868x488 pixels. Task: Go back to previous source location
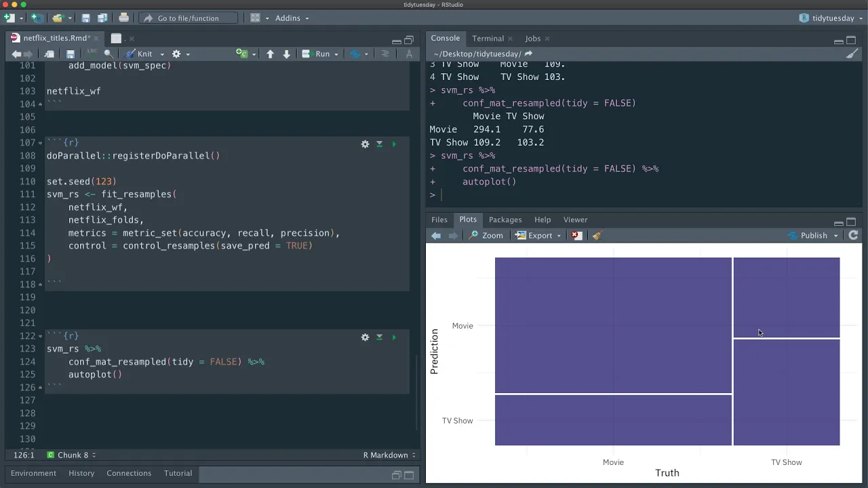pos(16,54)
